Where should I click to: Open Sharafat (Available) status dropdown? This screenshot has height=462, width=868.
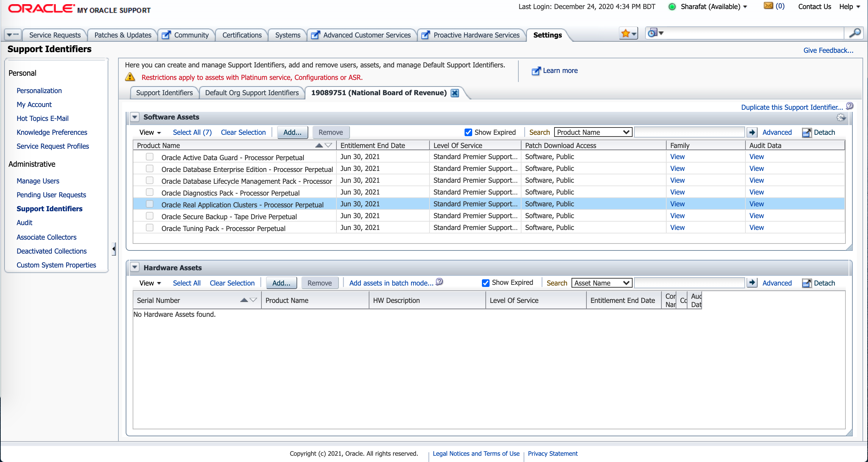[x=714, y=7]
